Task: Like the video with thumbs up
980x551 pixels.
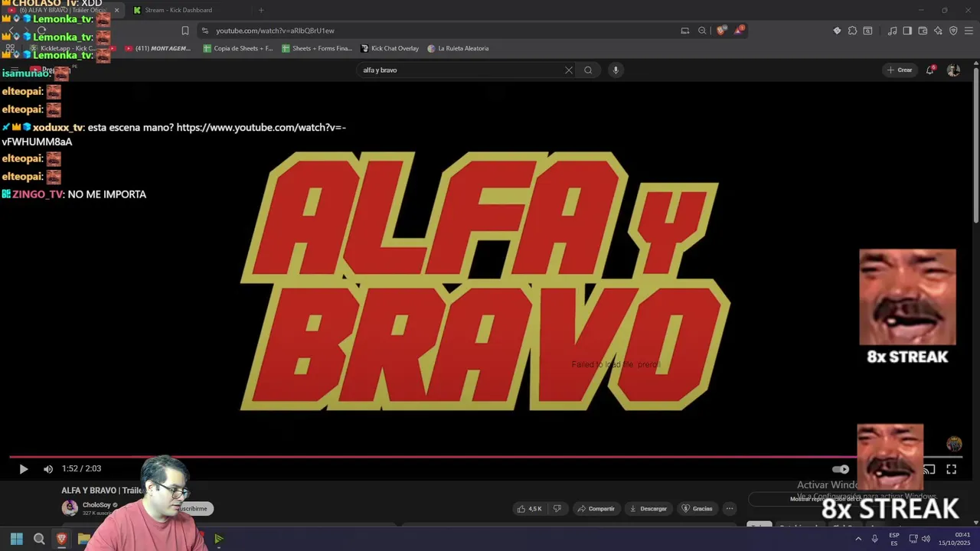Action: coord(530,509)
